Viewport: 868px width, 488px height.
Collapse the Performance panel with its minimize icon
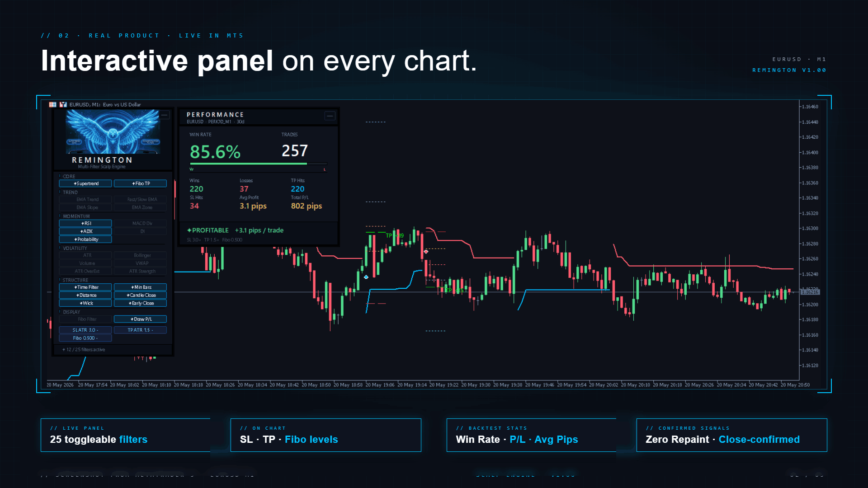pos(330,116)
